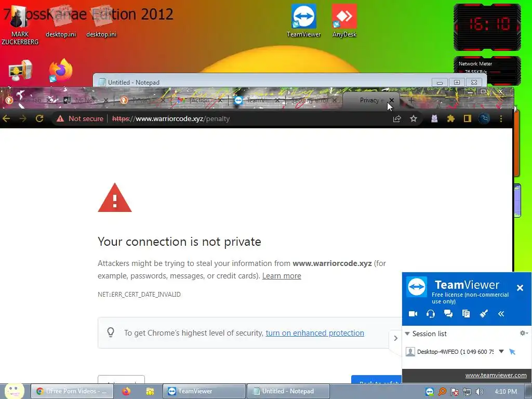This screenshot has height=399, width=532.
Task: Click the TeamViewer taskbar button
Action: [x=204, y=391]
